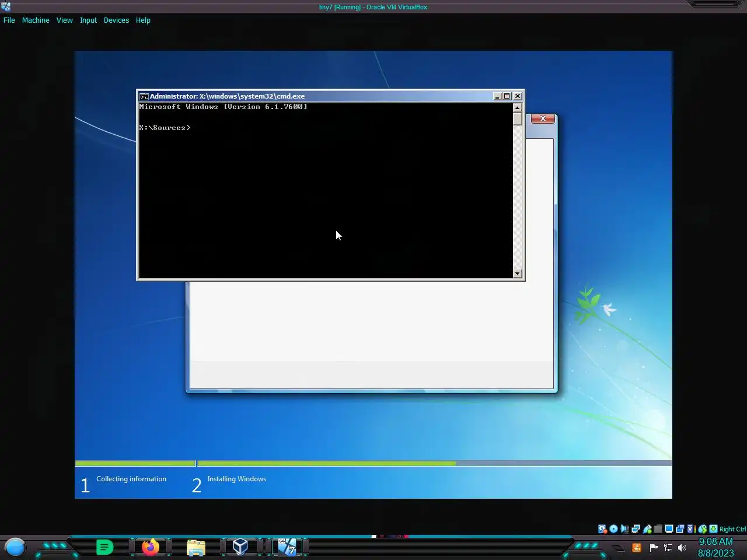The width and height of the screenshot is (747, 560).
Task: Click the taskbar clock showing 9:08 AM
Action: 715,547
